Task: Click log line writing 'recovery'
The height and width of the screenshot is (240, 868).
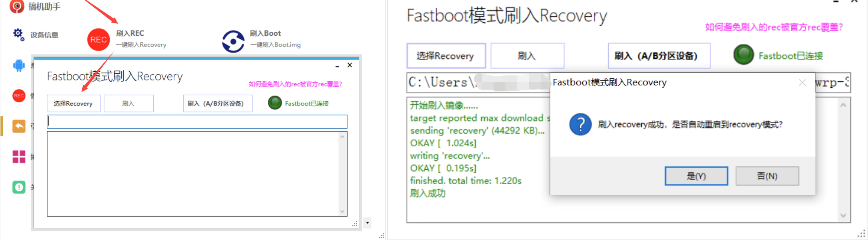Action: (x=450, y=156)
